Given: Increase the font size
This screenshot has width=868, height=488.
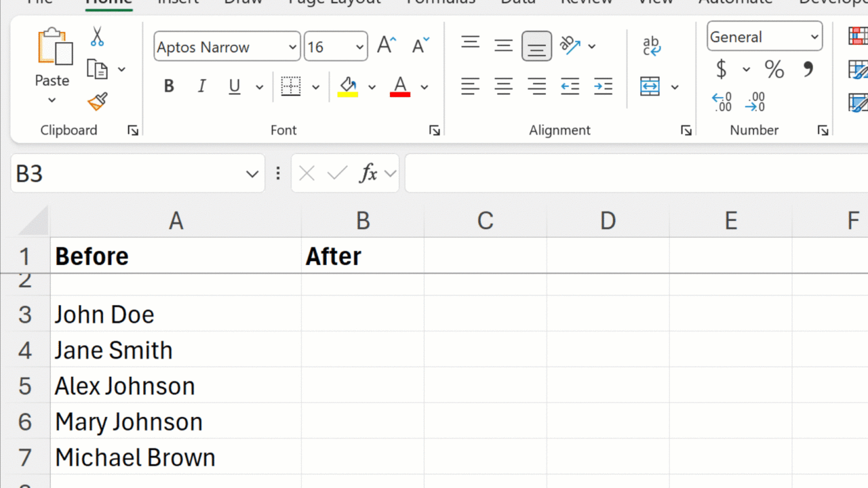Looking at the screenshot, I should pos(387,46).
